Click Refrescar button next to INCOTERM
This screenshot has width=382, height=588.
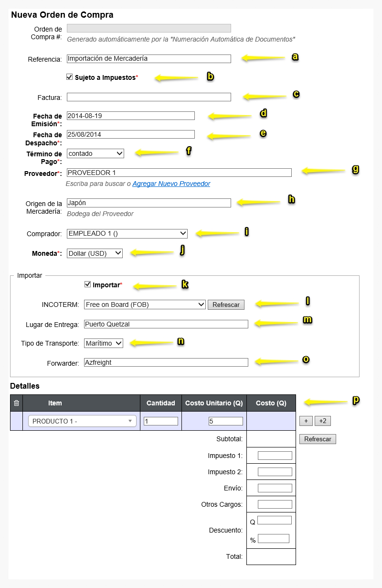coord(226,305)
